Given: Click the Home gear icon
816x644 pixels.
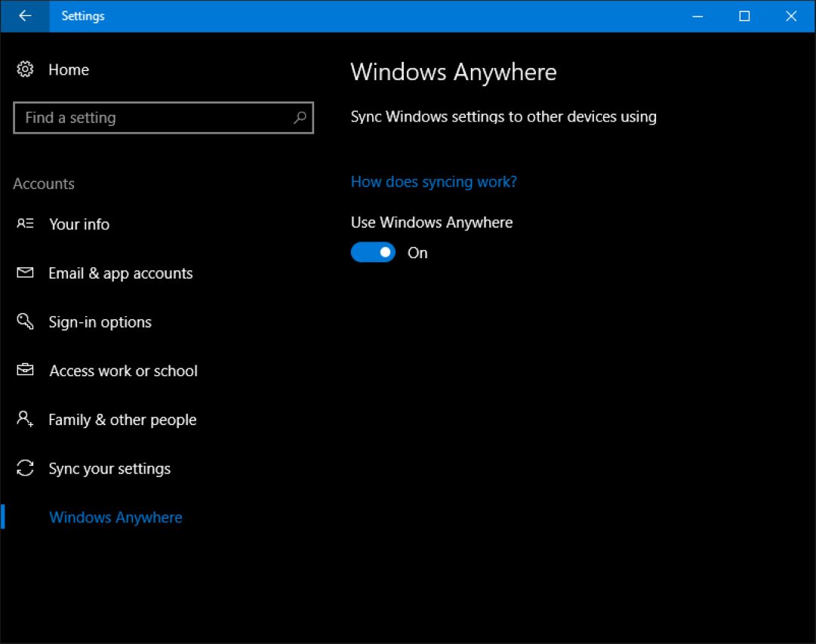Looking at the screenshot, I should click(x=25, y=69).
